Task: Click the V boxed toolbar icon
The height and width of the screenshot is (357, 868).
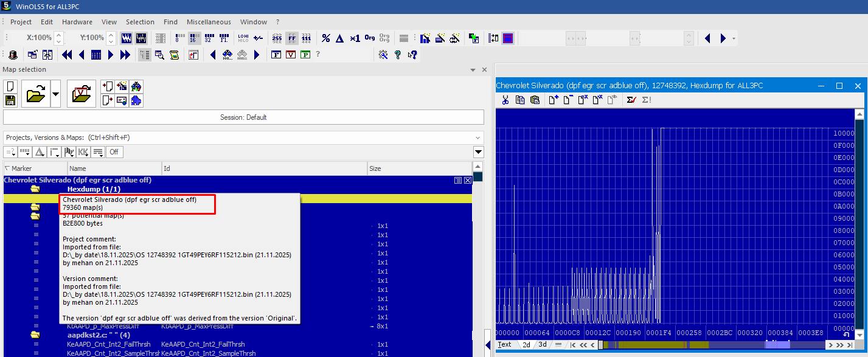Action: [x=291, y=55]
